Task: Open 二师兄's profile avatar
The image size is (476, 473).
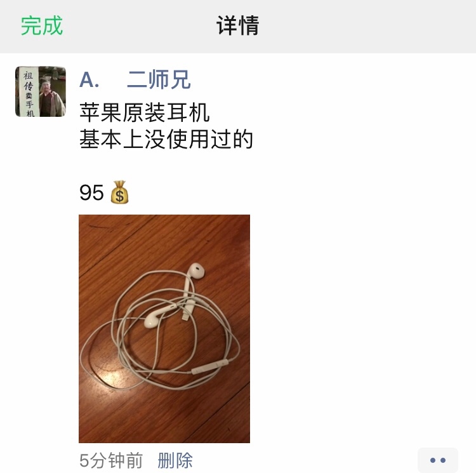Action: [x=41, y=91]
